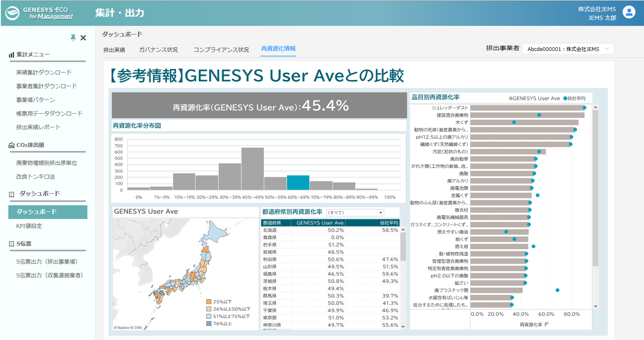Click the 建設混合廃棄物 bar label

coord(452,115)
